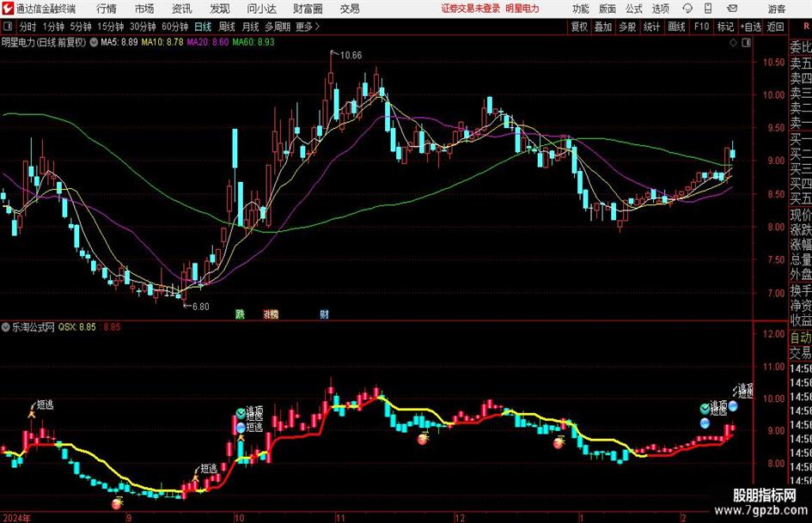812x523 pixels.
Task: Expand the main chart indicator dropdown arrow
Action: (94, 42)
